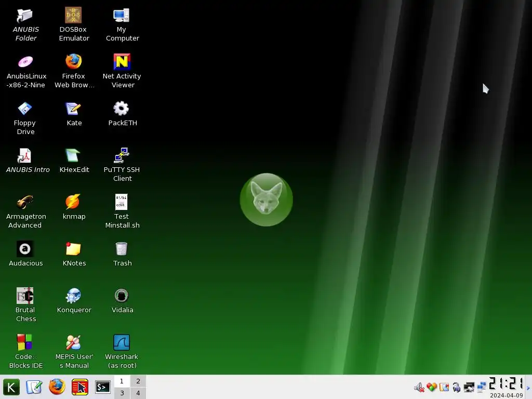
Task: Open the blue networked computers tray icon
Action: [x=482, y=387]
